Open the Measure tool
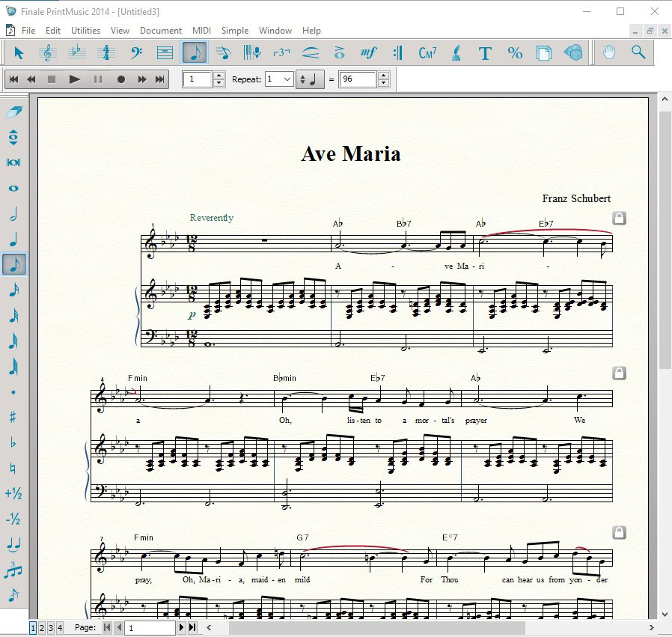The height and width of the screenshot is (637, 672). click(x=165, y=52)
